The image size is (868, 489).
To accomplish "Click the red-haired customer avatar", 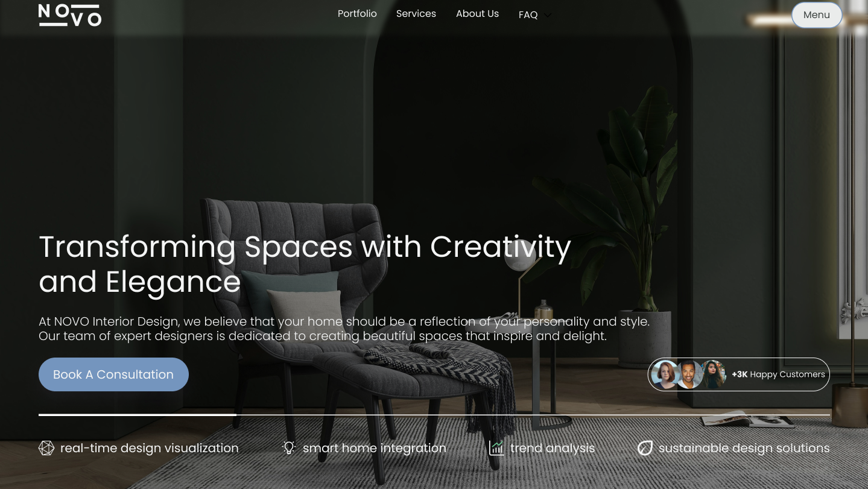I will pos(666,374).
